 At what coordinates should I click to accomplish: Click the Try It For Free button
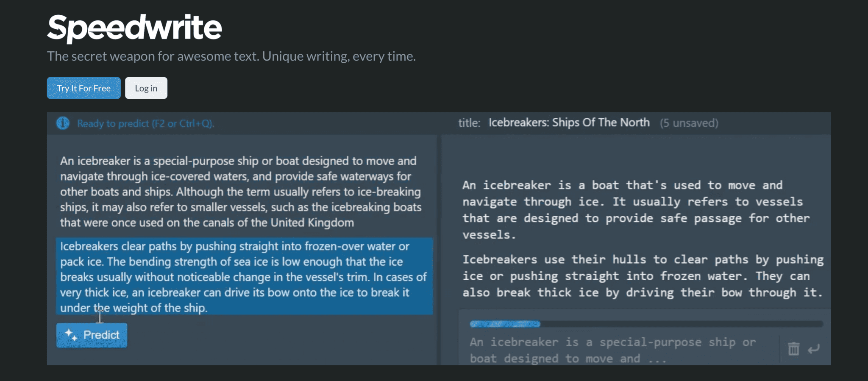coord(83,88)
